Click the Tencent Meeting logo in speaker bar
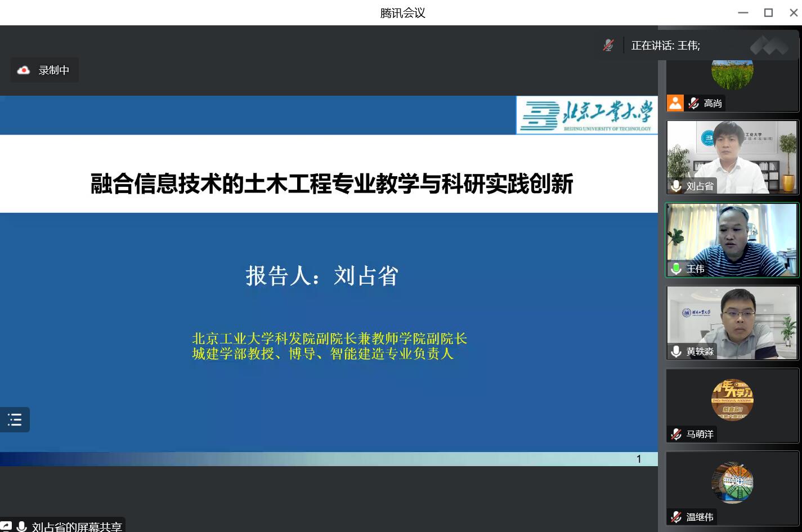Image resolution: width=802 pixels, height=532 pixels. coord(769,46)
